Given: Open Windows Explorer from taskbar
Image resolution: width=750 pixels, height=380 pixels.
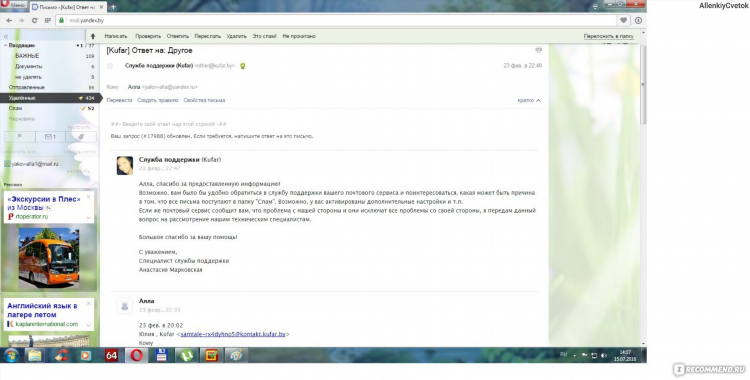Looking at the screenshot, I should (35, 356).
